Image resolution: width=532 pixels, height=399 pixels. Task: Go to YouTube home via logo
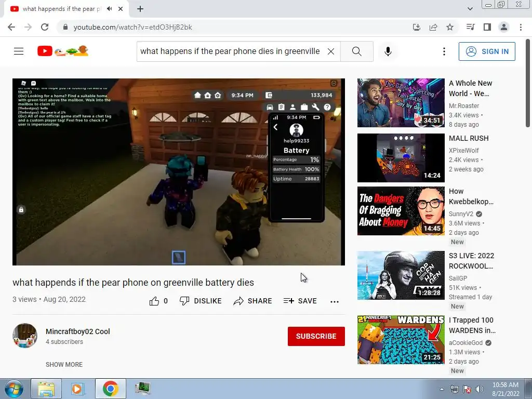(x=63, y=51)
